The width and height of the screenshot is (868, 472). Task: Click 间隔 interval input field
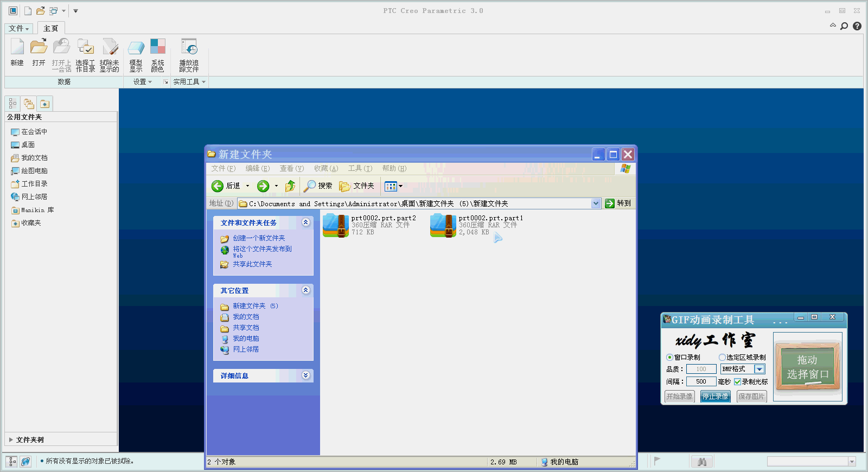[x=701, y=382]
